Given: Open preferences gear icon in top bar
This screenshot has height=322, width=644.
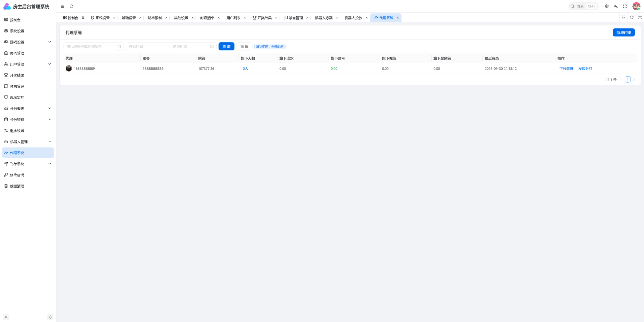Looking at the screenshot, I should click(607, 6).
